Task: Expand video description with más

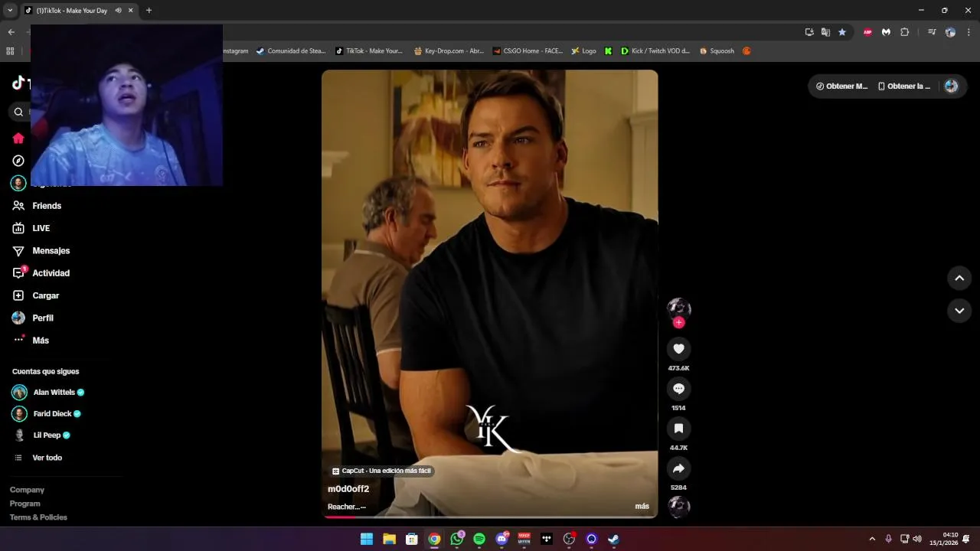Action: (x=642, y=507)
